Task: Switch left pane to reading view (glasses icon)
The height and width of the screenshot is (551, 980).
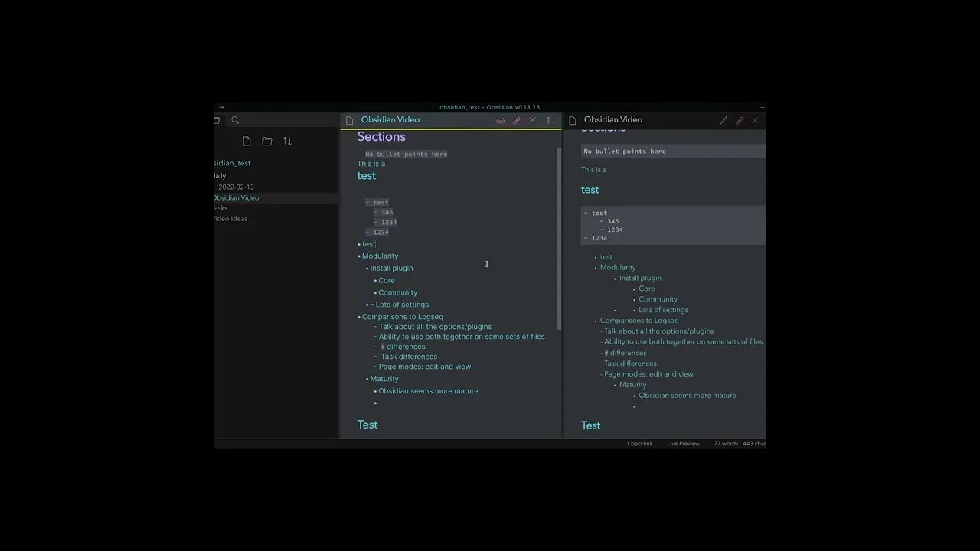Action: click(x=501, y=120)
